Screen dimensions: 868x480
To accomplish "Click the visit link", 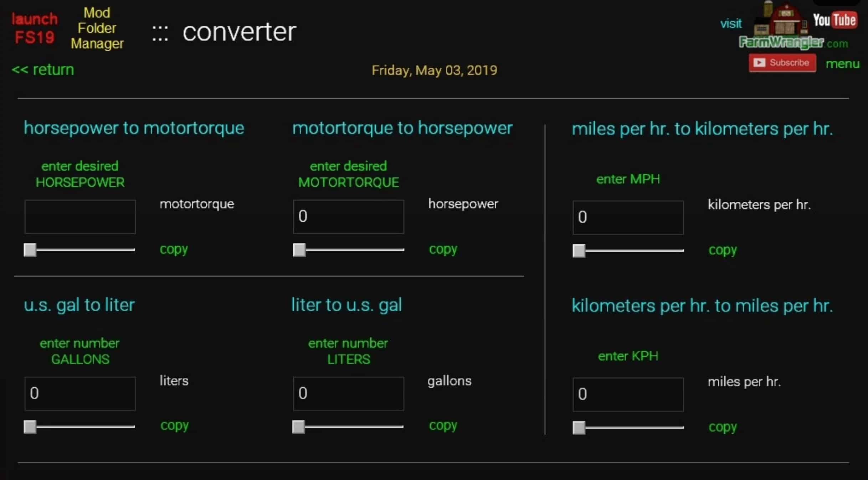I will pyautogui.click(x=731, y=24).
